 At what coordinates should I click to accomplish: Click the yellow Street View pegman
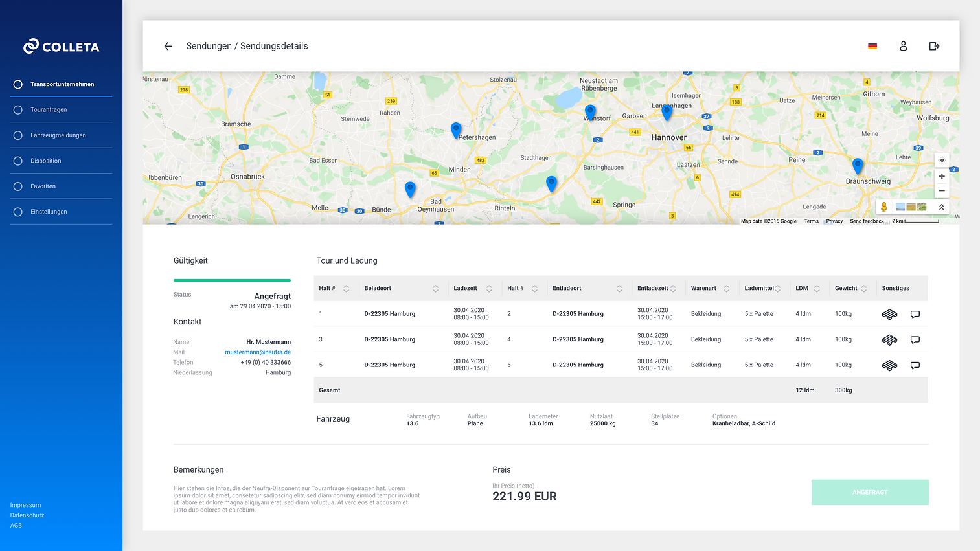coord(884,207)
